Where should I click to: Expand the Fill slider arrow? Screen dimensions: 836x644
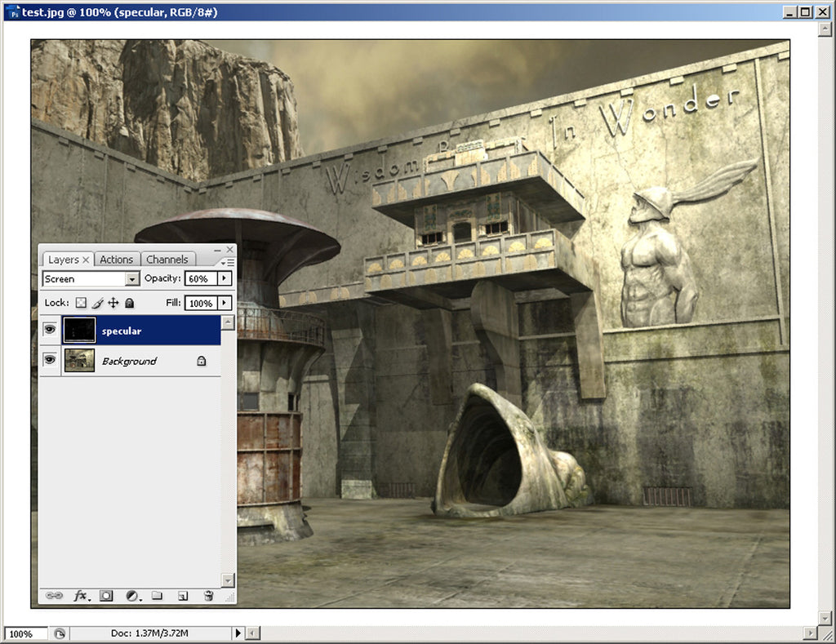(x=225, y=303)
